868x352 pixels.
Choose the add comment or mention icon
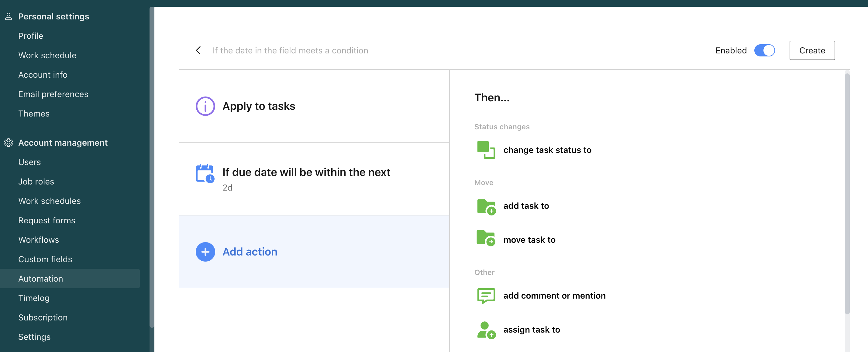(x=486, y=296)
